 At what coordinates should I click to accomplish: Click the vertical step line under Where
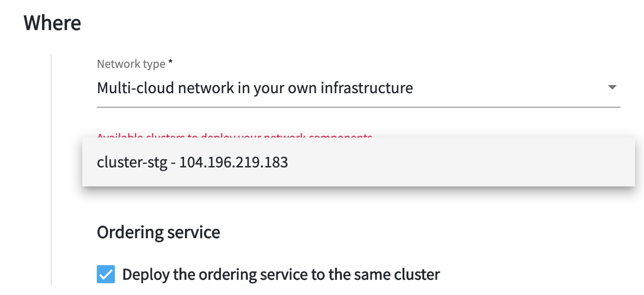[x=51, y=170]
